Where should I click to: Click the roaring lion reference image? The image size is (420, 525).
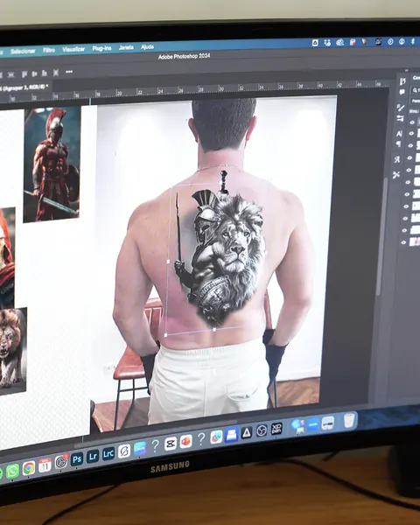click(x=13, y=351)
